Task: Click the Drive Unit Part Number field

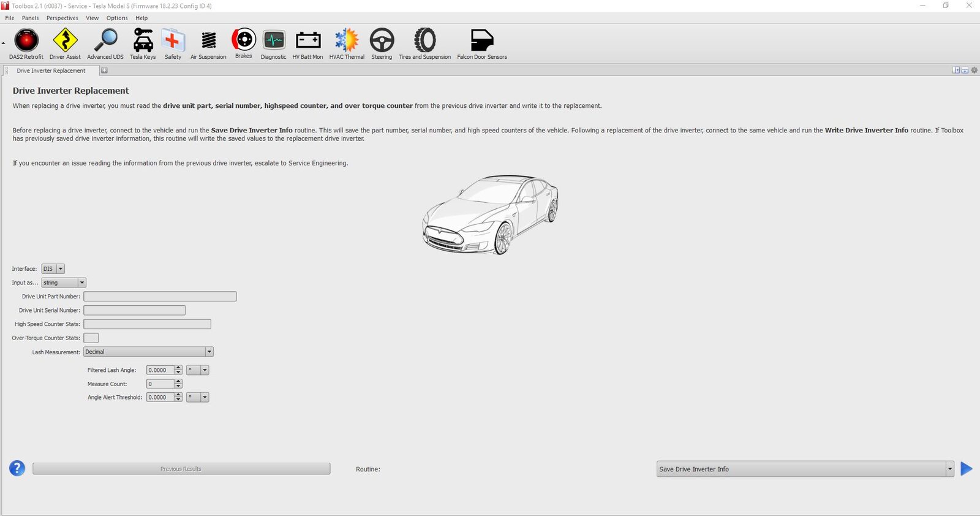Action: (x=160, y=297)
